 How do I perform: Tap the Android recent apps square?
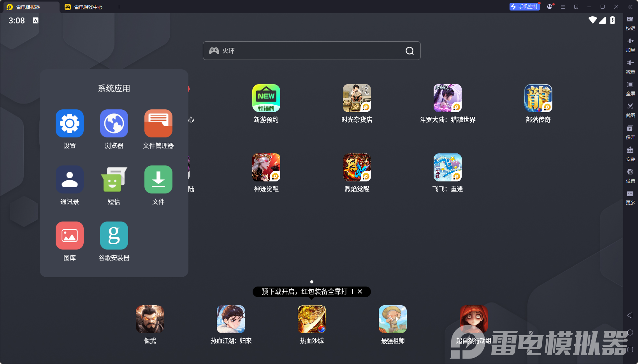click(630, 350)
